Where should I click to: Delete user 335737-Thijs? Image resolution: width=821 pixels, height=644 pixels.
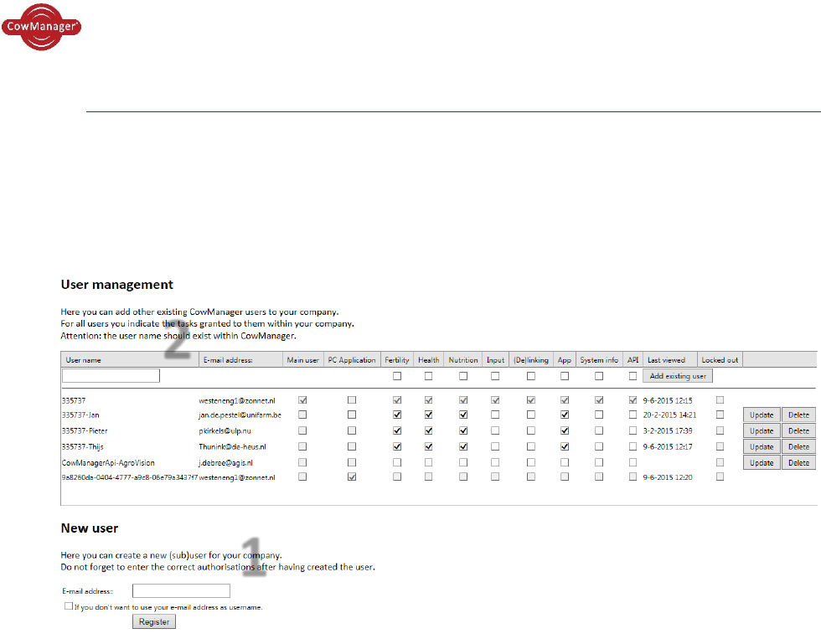coord(798,446)
